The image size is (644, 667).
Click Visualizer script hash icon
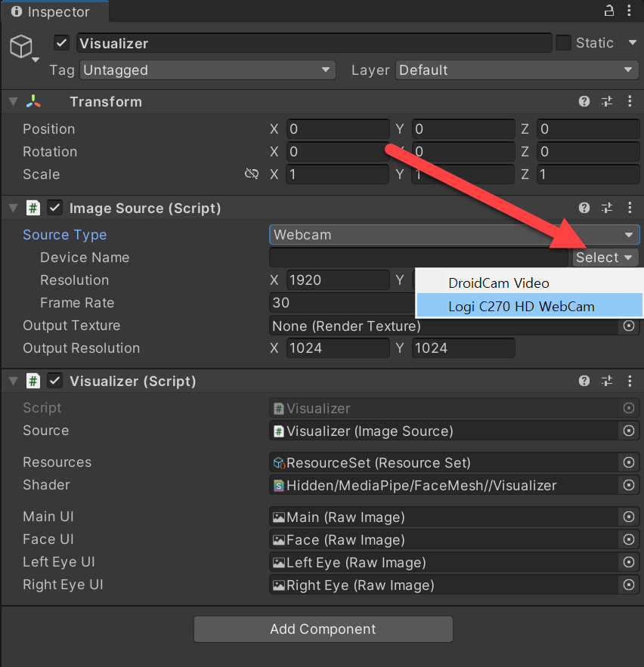click(x=33, y=381)
